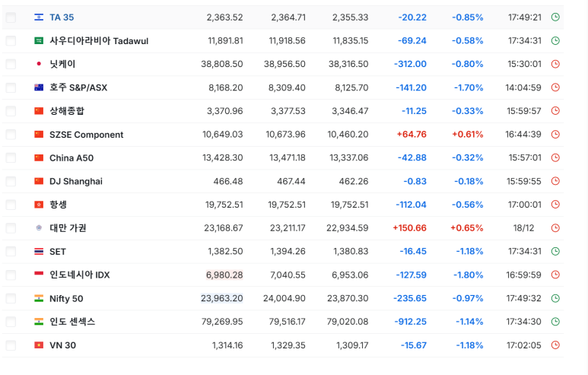This screenshot has width=588, height=375.
Task: Click the highlighted price 23,963.20
Action: tap(221, 298)
